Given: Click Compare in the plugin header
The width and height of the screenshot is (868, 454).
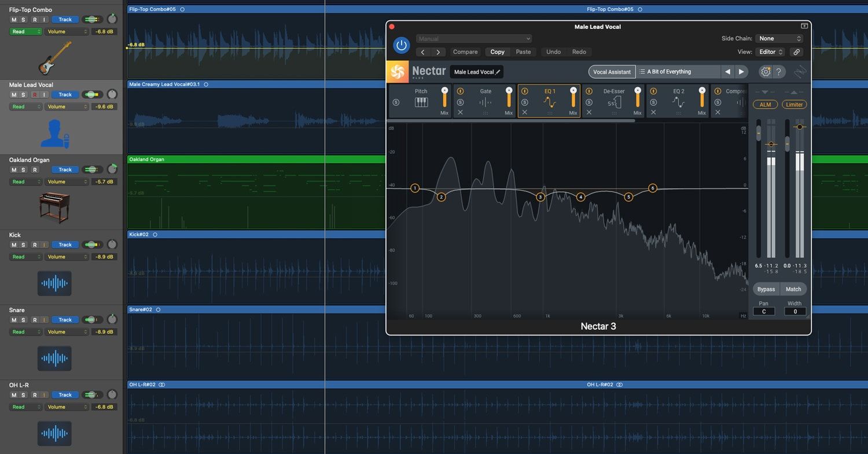Looking at the screenshot, I should [x=465, y=52].
